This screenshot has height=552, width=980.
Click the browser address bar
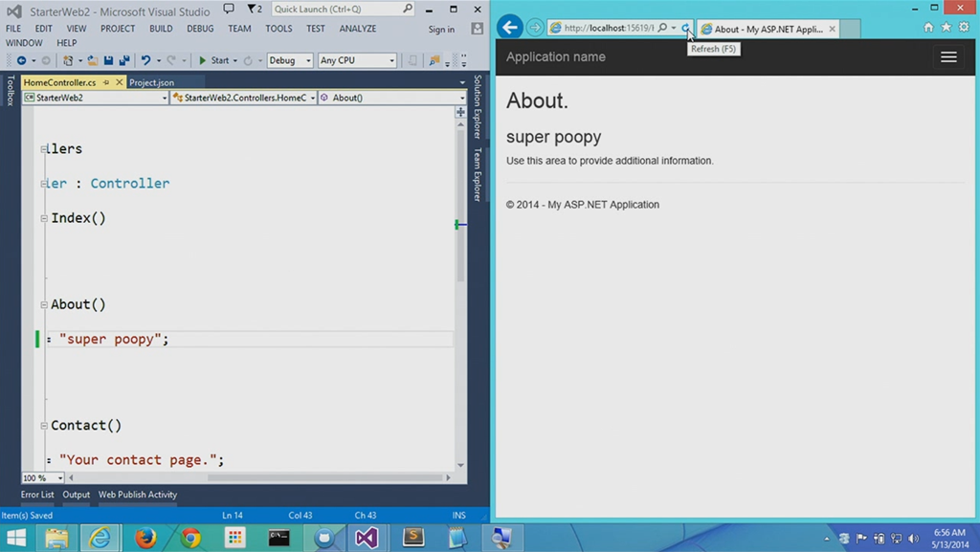point(608,28)
